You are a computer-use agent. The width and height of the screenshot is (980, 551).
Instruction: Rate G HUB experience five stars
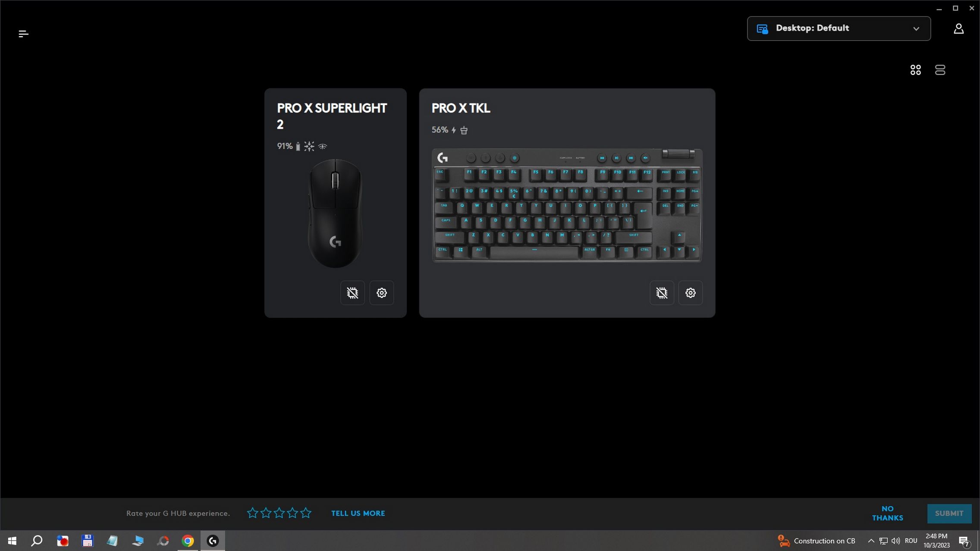point(306,513)
